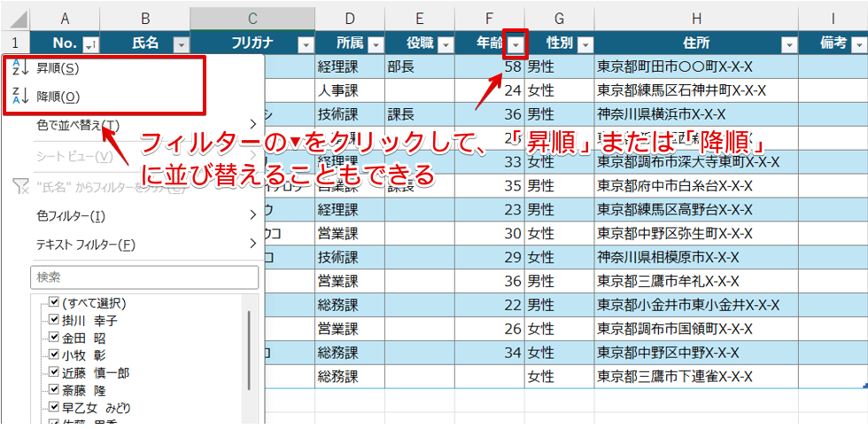Viewport: 868px width, 429px height.
Task: Uncheck 掛川 幸子 in the filter list
Action: [54, 320]
